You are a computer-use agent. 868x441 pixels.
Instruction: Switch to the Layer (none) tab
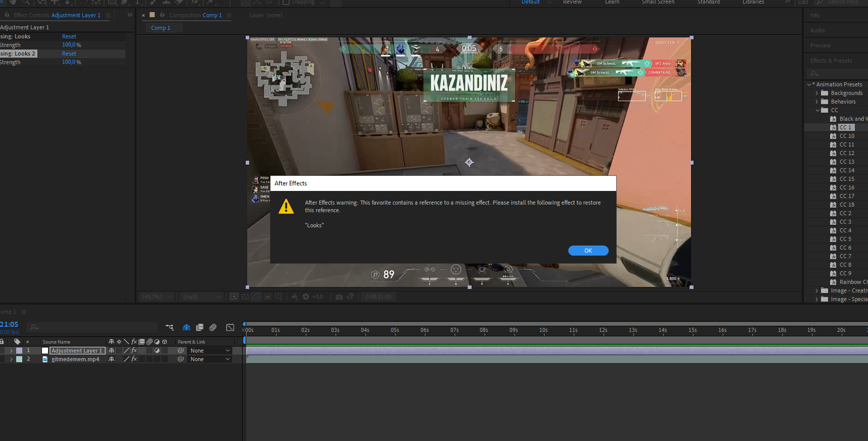(266, 15)
